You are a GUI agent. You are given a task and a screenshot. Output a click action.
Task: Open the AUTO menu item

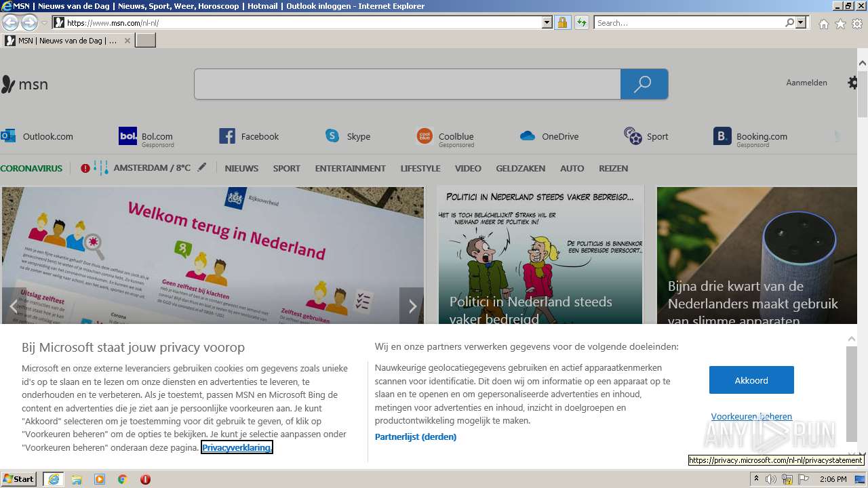click(x=572, y=168)
